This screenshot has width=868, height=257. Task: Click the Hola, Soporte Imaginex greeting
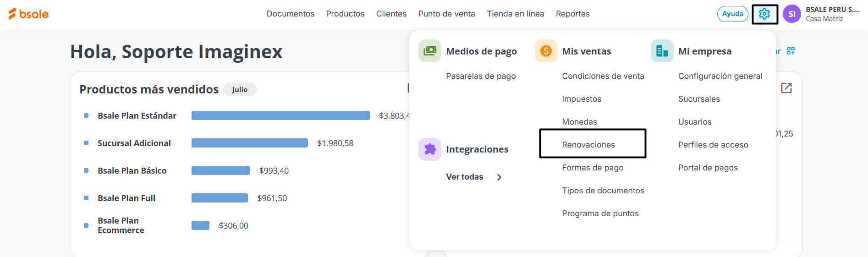click(x=176, y=52)
